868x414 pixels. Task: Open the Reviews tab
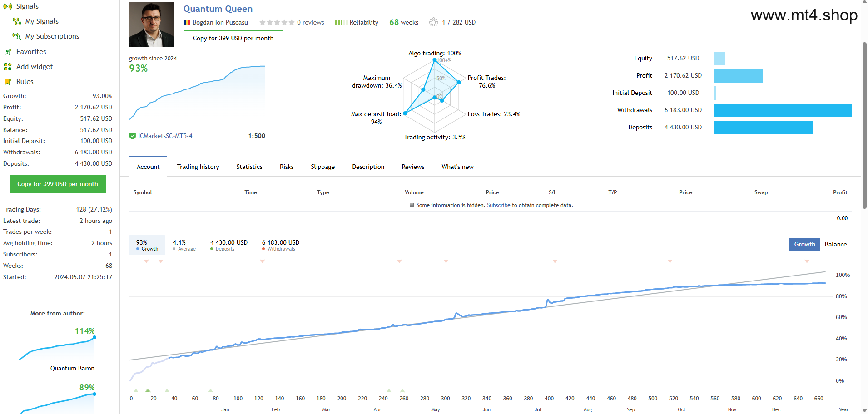click(413, 167)
